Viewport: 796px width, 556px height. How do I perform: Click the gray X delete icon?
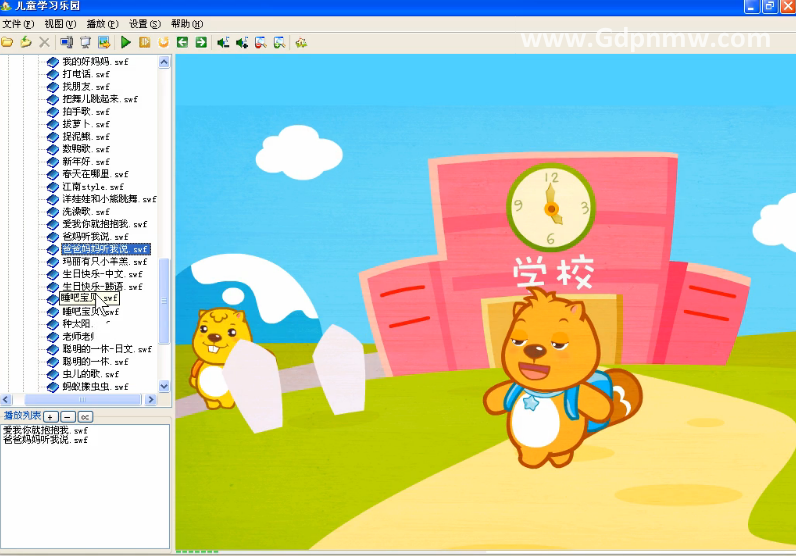pyautogui.click(x=44, y=42)
